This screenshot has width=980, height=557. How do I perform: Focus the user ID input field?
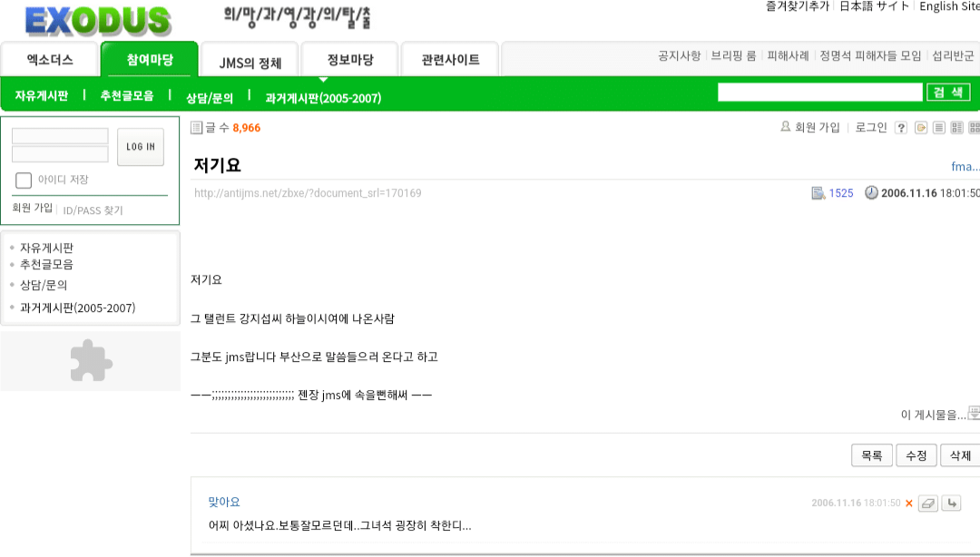[x=60, y=136]
